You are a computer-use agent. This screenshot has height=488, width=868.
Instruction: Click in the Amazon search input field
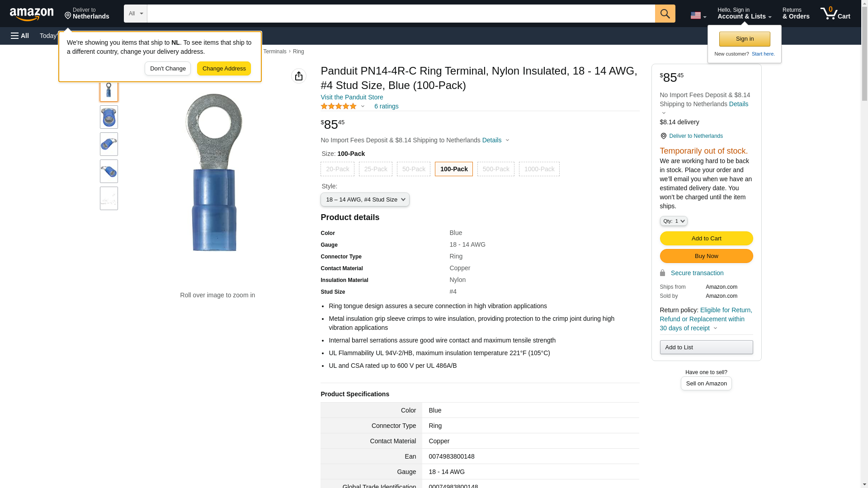coord(401,14)
